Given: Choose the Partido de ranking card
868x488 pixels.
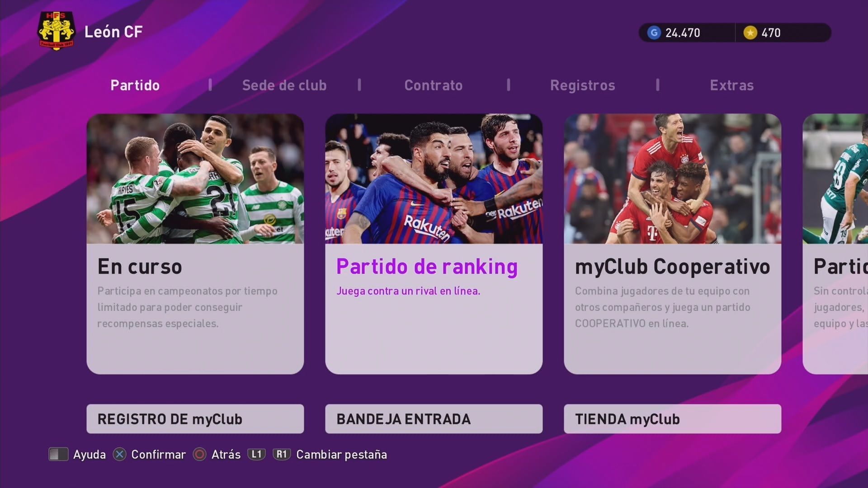Looking at the screenshot, I should pos(434,244).
